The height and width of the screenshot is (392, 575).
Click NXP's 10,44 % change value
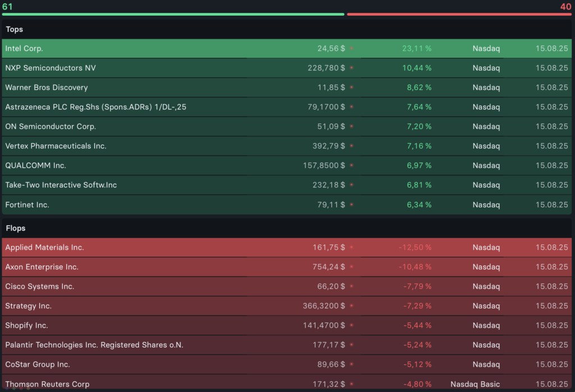tap(417, 68)
